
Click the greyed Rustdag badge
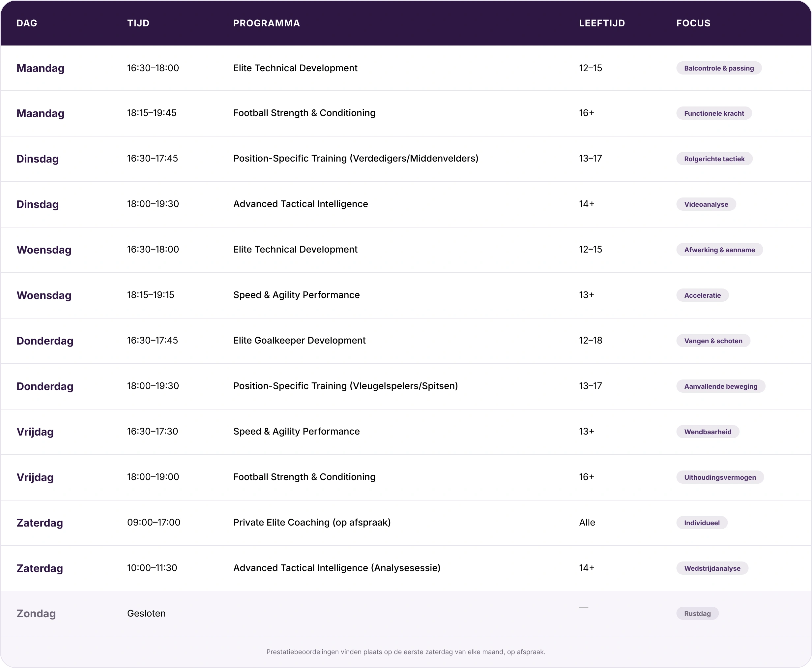click(697, 613)
